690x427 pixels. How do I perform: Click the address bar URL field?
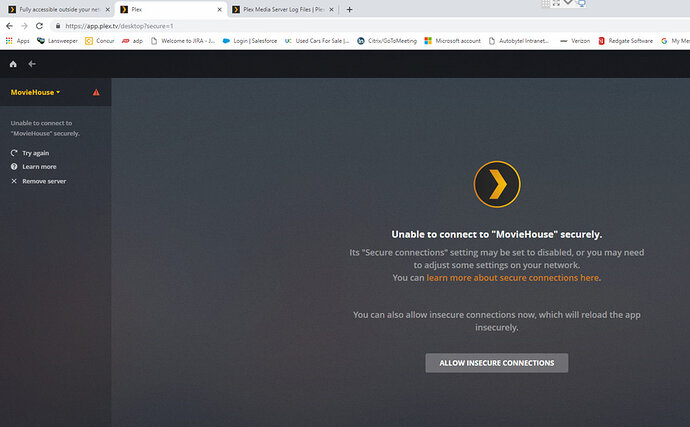370,26
